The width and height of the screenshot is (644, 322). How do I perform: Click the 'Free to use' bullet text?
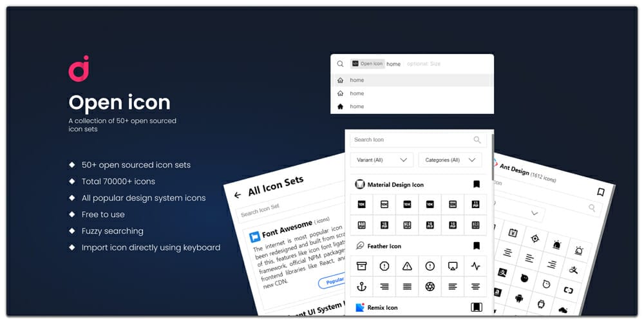click(103, 214)
